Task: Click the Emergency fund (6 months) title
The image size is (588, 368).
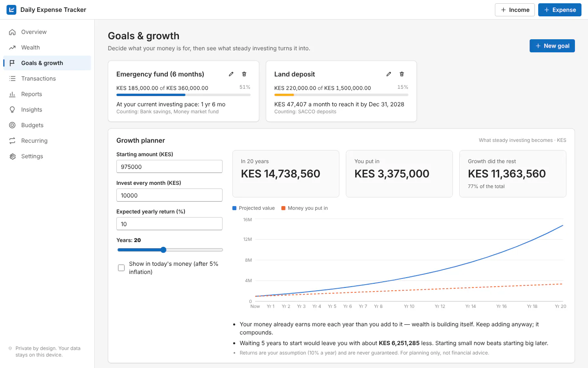Action: pyautogui.click(x=160, y=74)
